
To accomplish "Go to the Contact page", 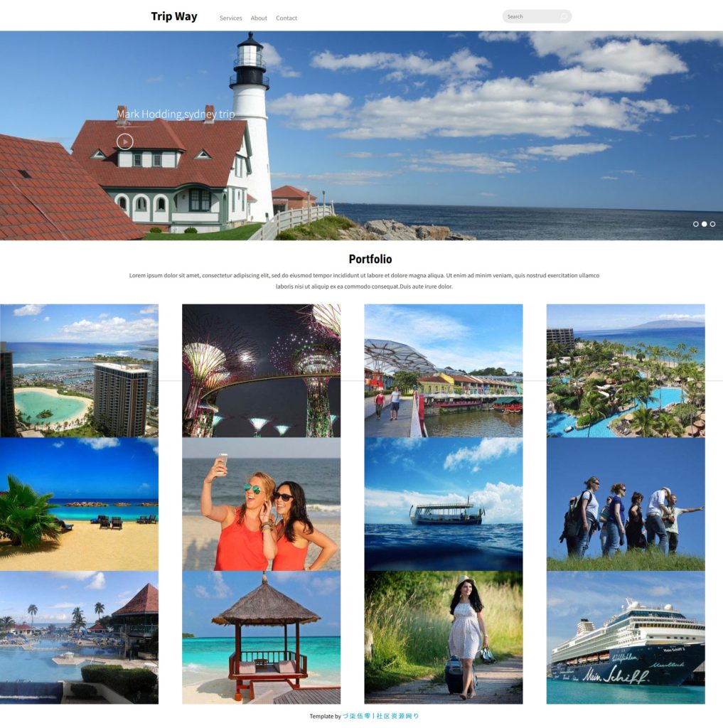I will (286, 18).
